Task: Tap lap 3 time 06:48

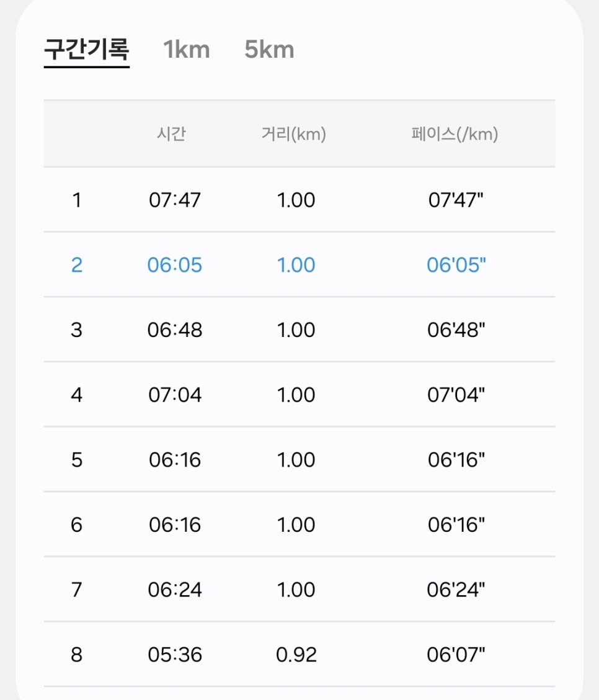Action: [175, 330]
